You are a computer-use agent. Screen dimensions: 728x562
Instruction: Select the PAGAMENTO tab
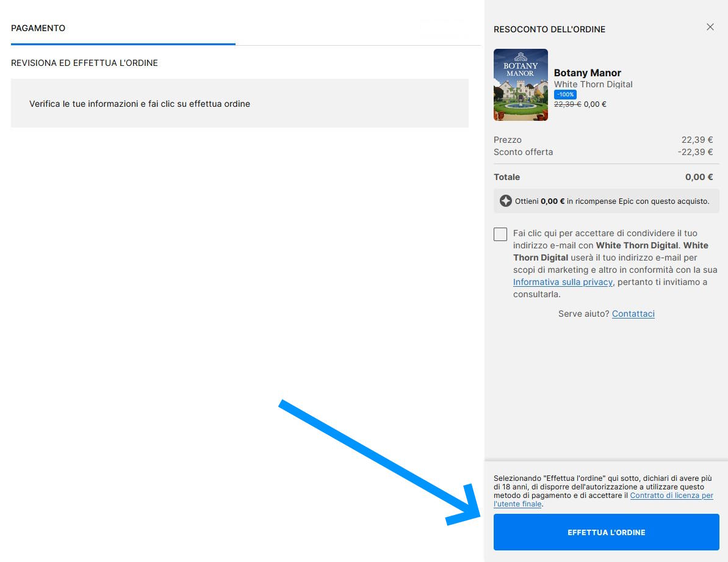38,28
